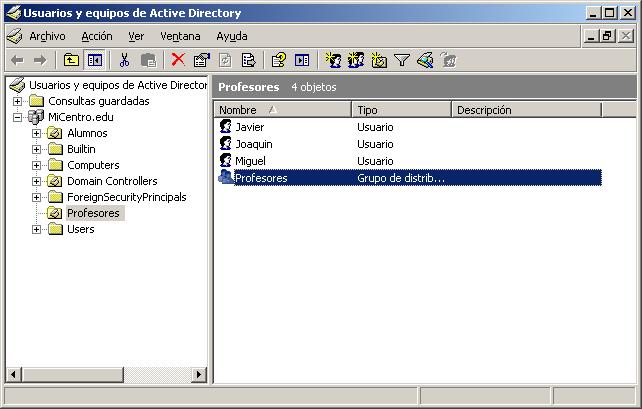Open Properties using the toolbar icon

[x=201, y=60]
